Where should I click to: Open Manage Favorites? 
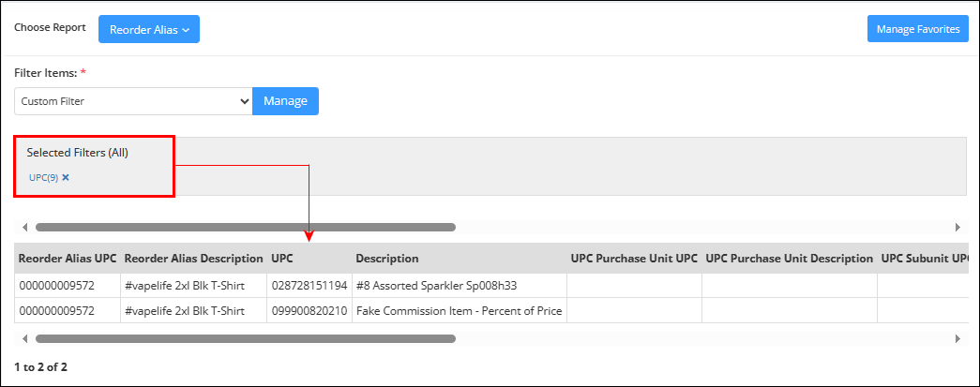[x=917, y=29]
